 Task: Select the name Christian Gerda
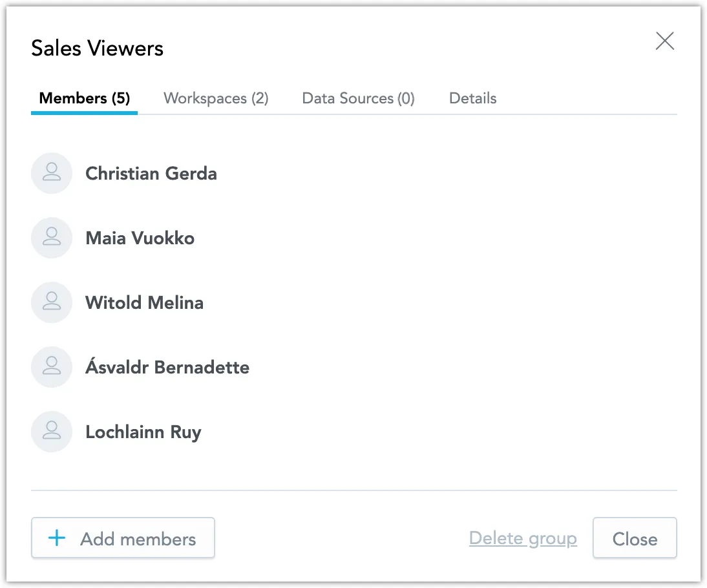(151, 173)
